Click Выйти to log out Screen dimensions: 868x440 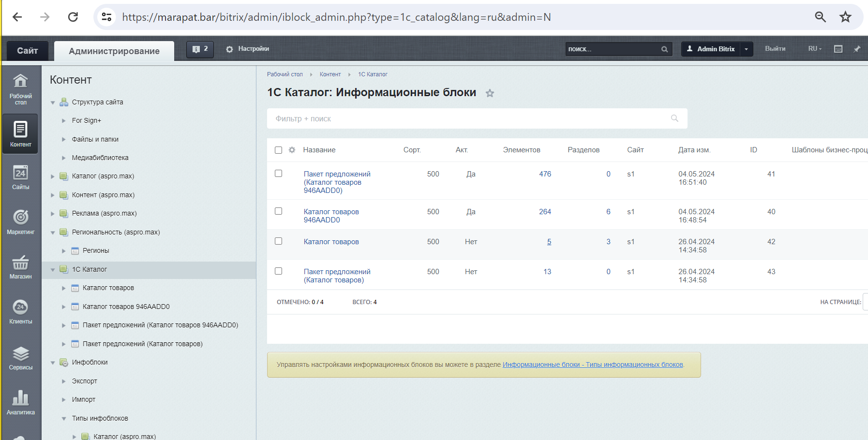775,49
